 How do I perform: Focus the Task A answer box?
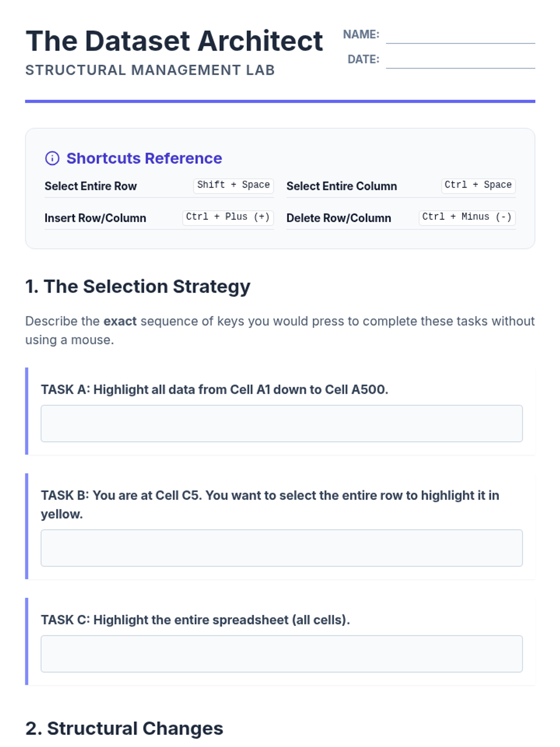281,423
